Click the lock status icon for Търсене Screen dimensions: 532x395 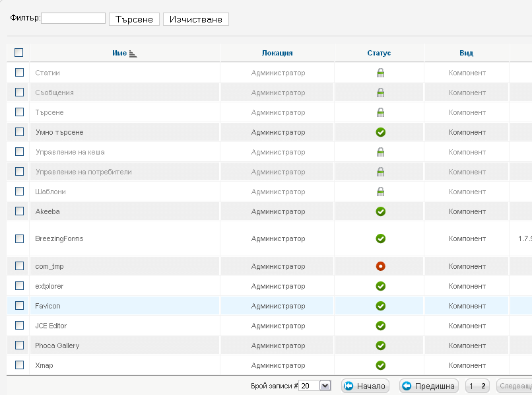(380, 112)
